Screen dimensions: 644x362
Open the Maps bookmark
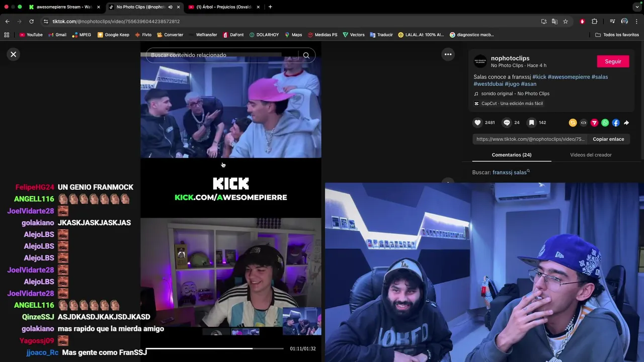(293, 35)
